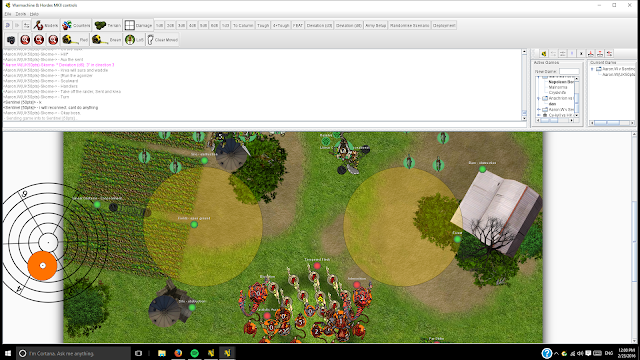The image size is (640, 360).
Task: Select the 'don' player entry
Action: 552,104
